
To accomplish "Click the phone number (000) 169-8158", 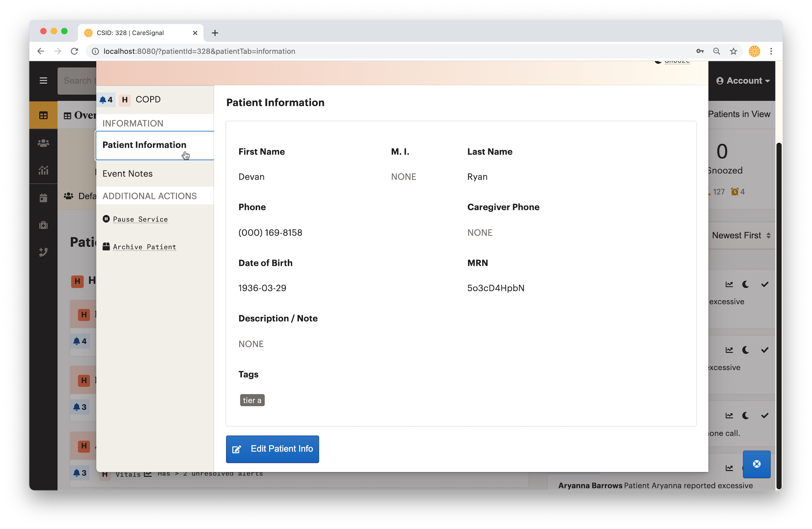I will [x=270, y=233].
